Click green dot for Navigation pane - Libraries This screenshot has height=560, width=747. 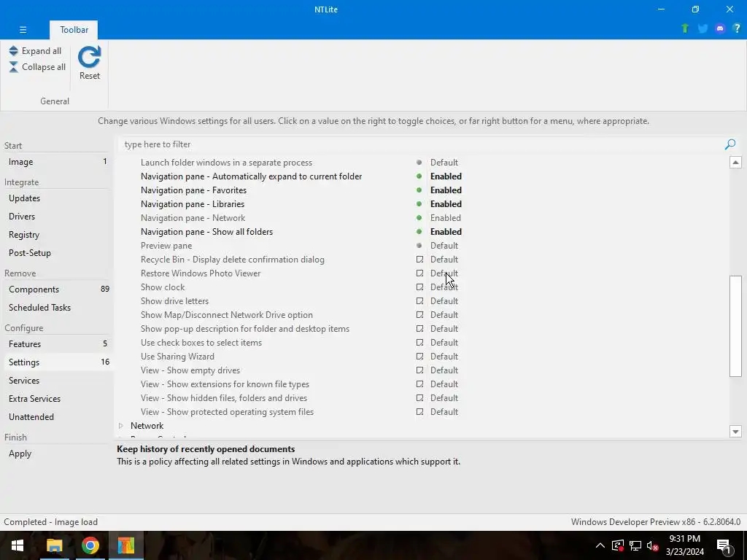(x=419, y=204)
